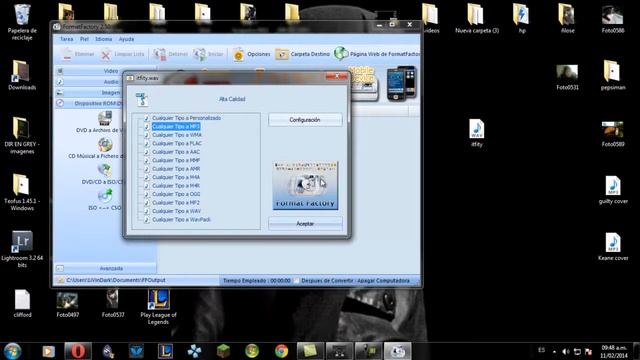Open the Windows Start menu
This screenshot has width=640, height=360.
13,351
